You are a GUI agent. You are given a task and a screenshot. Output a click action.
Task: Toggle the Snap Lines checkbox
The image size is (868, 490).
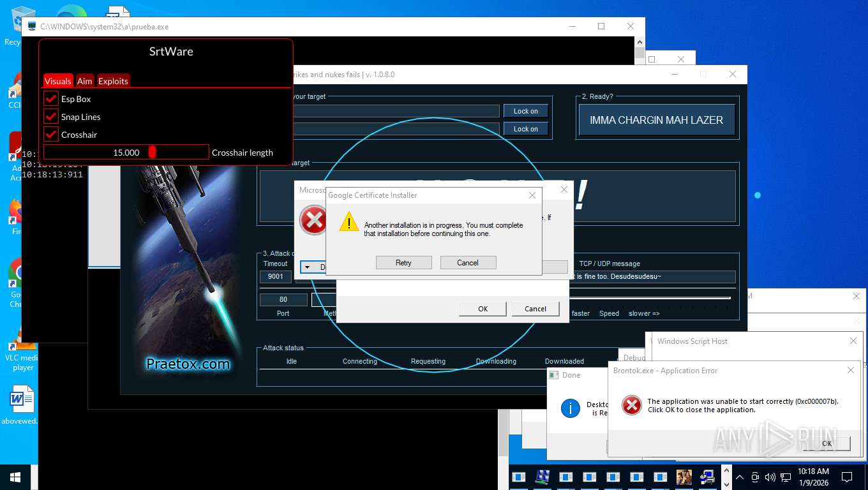(x=51, y=117)
